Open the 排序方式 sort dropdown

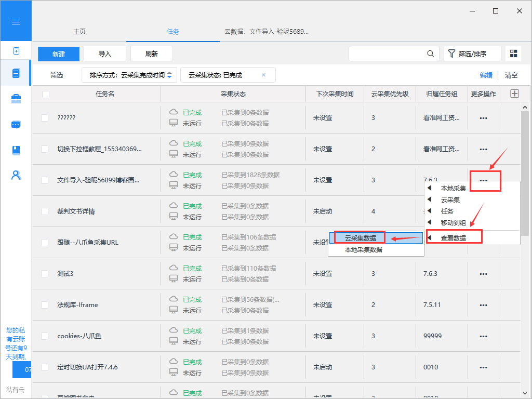pyautogui.click(x=129, y=75)
